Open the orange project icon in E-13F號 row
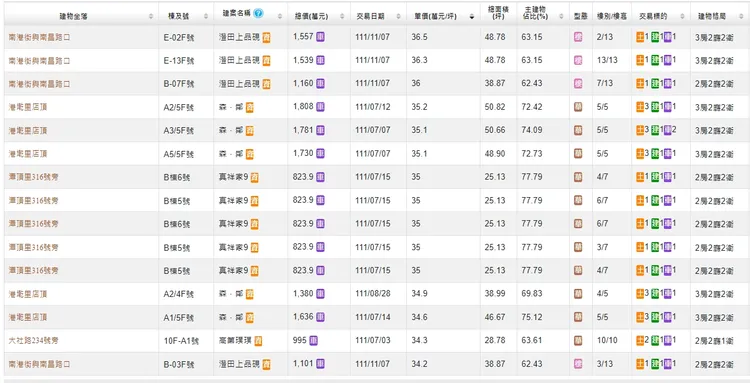This screenshot has height=383, width=750. pos(266,61)
